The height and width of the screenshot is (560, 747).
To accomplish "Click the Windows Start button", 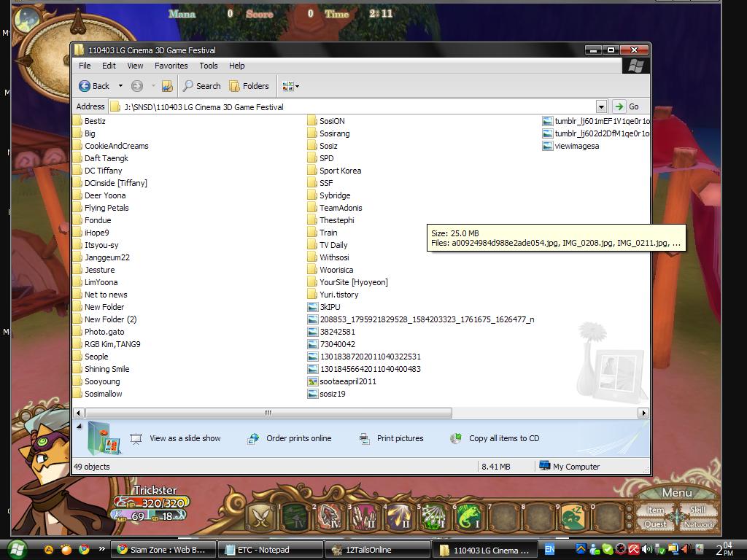I will pos(18,550).
